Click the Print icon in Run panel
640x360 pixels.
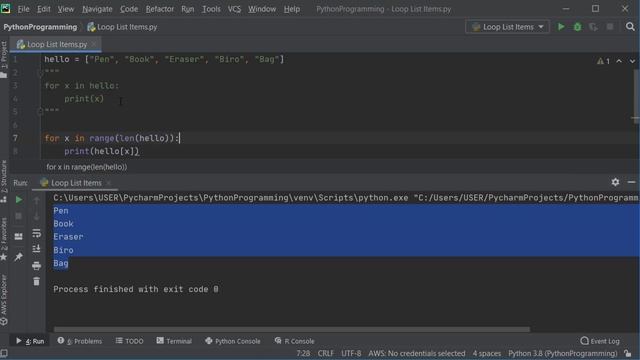pyautogui.click(x=36, y=266)
